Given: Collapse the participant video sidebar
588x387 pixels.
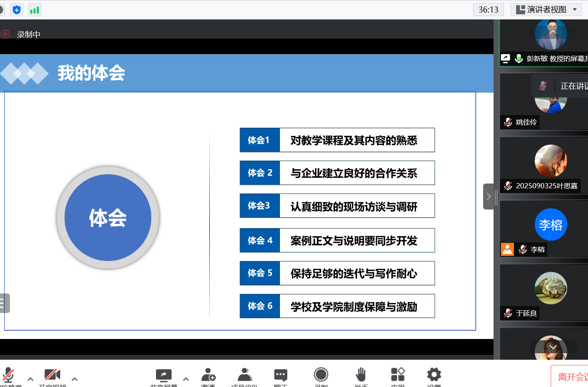Looking at the screenshot, I should click(x=488, y=197).
